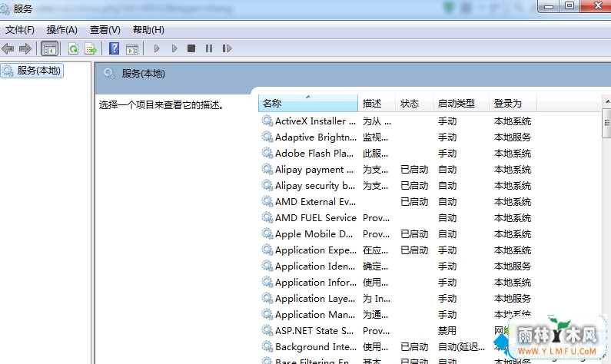Select the Application Layer Gateway service row

point(397,299)
